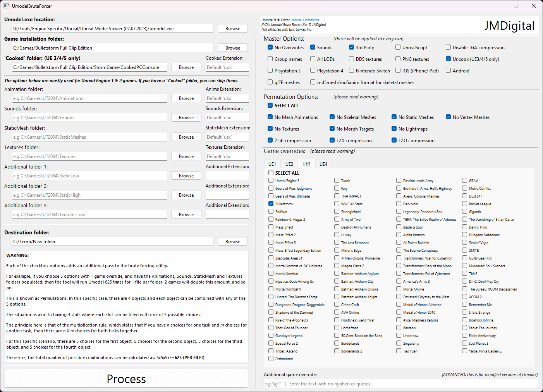Image resolution: width=543 pixels, height=392 pixels.
Task: Click the Cooked Extension field showing Default 'upk'
Action: [227, 67]
